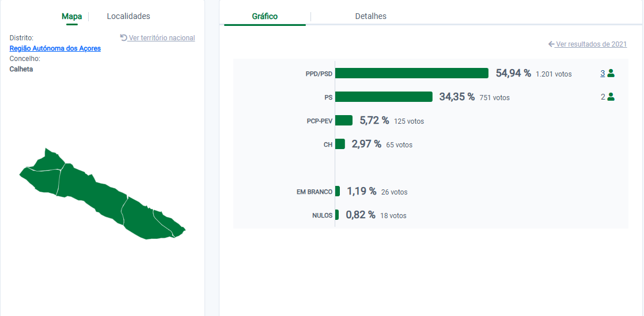
Task: Click the EM BRANCO votes bar
Action: [338, 191]
